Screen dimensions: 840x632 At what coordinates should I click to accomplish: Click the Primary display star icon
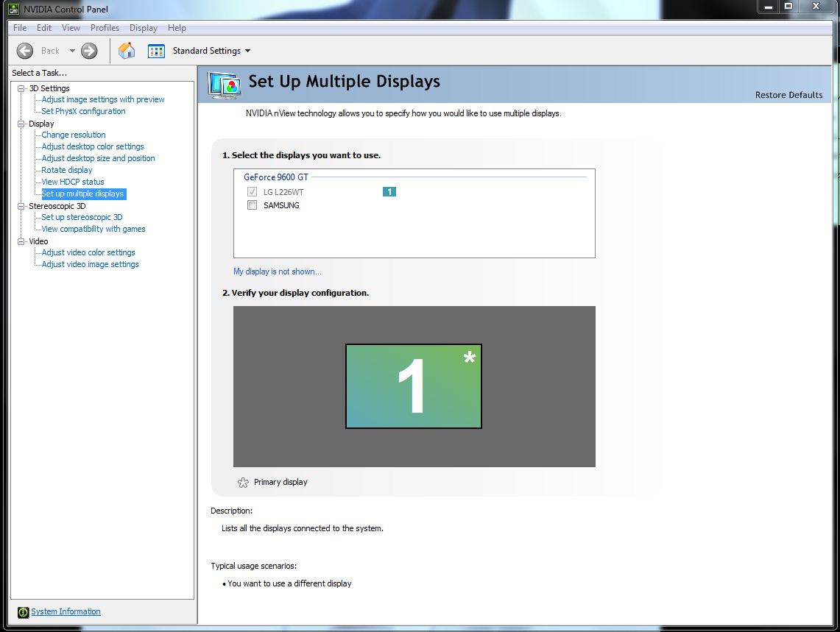(243, 483)
